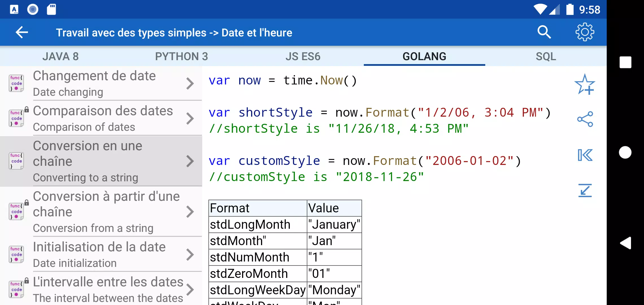
Task: Tap the page title 'Travail avec des types simples'
Action: coord(131,33)
